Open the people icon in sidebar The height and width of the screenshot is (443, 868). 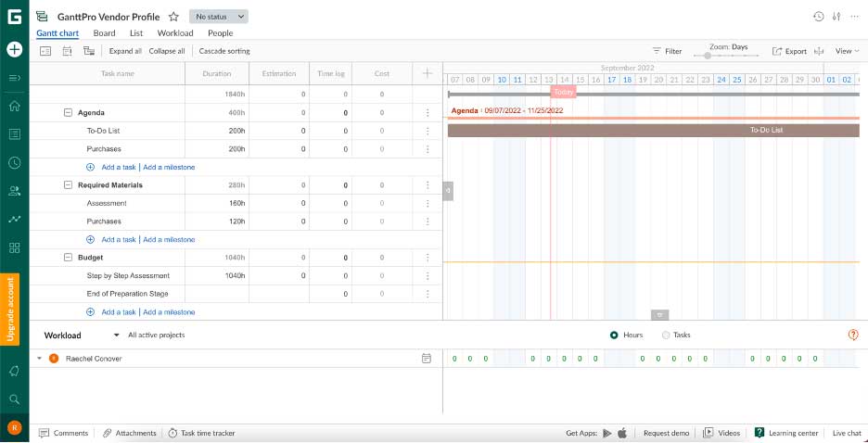click(15, 191)
